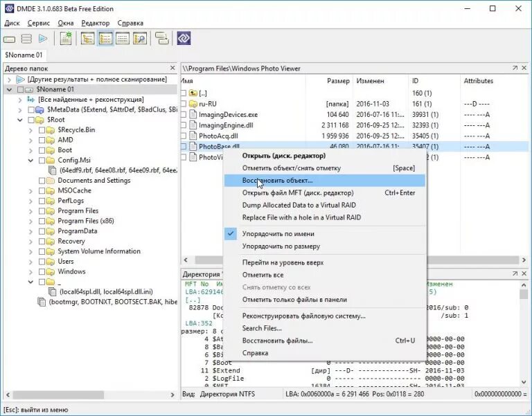532x416 pixels.
Task: Expand the Users tree node
Action: [x=30, y=262]
